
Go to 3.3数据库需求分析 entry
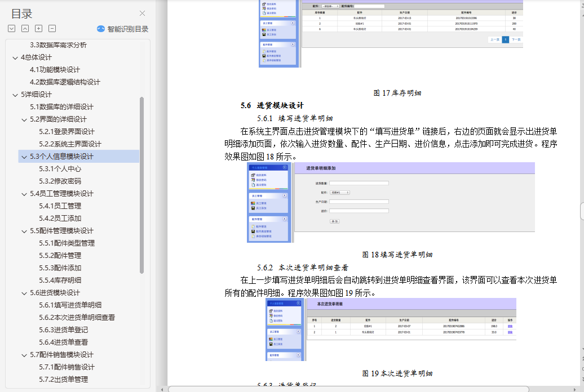click(x=58, y=45)
